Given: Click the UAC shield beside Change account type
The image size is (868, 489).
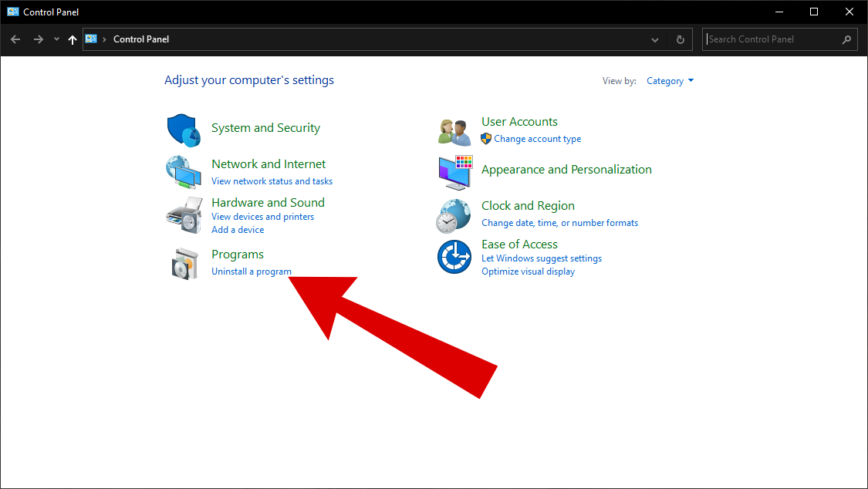Looking at the screenshot, I should point(486,139).
